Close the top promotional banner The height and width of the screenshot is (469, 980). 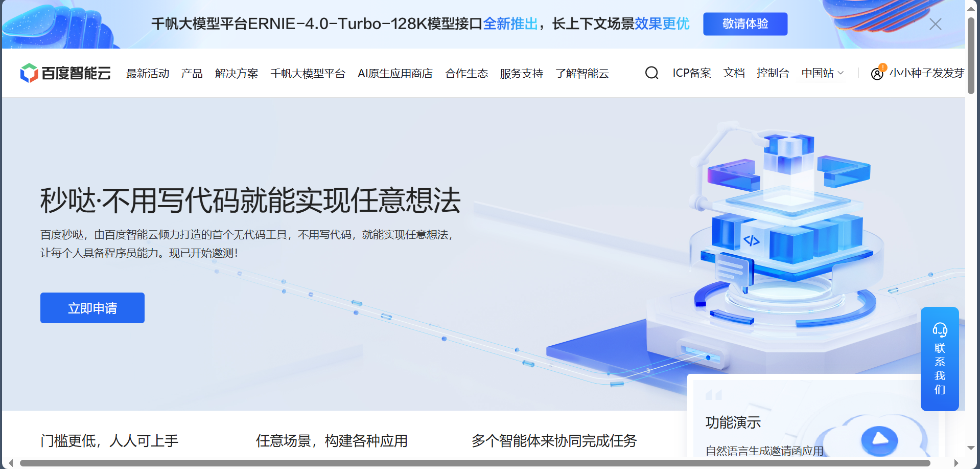coord(936,24)
